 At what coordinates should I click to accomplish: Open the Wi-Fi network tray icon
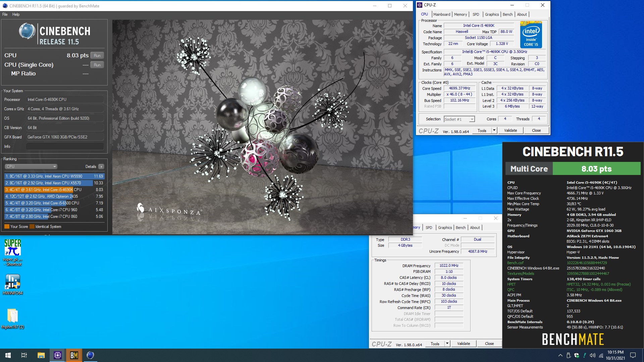601,355
